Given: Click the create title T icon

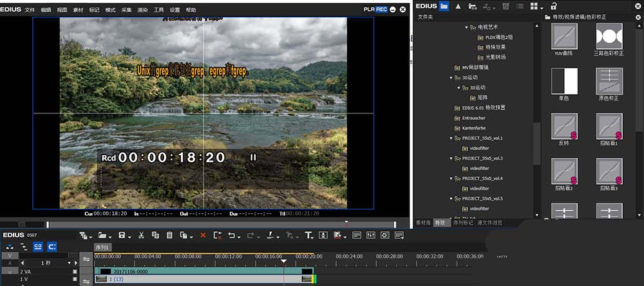Looking at the screenshot, I should [x=308, y=235].
